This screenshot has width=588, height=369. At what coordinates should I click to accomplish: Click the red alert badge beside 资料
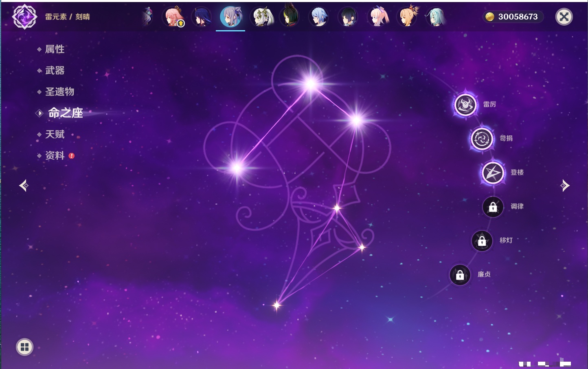click(x=72, y=156)
